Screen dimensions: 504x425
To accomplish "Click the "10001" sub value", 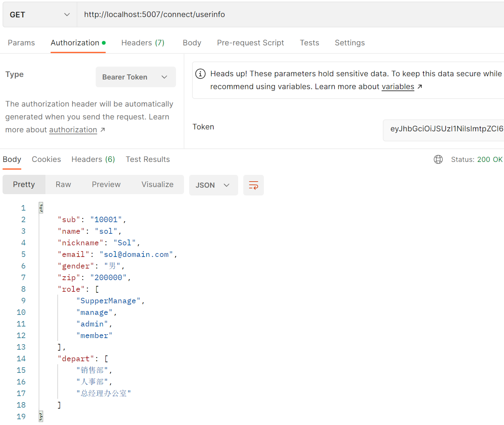I will pyautogui.click(x=106, y=220).
